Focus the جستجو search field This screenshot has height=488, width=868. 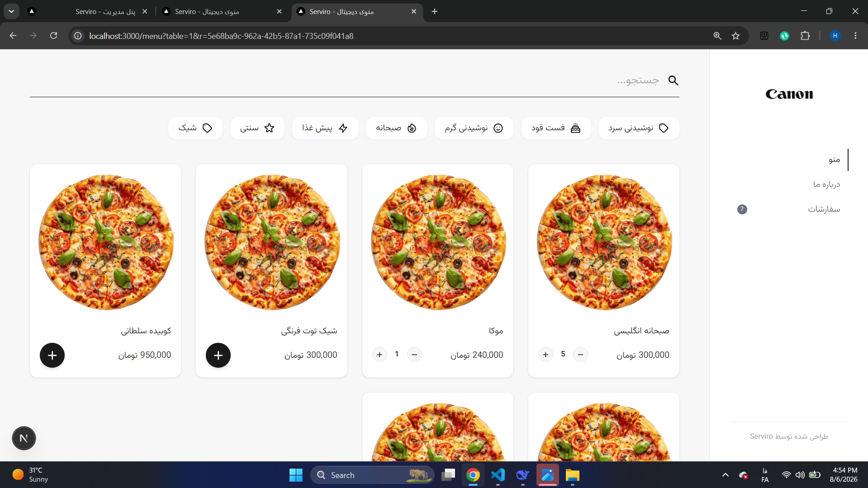tap(354, 81)
